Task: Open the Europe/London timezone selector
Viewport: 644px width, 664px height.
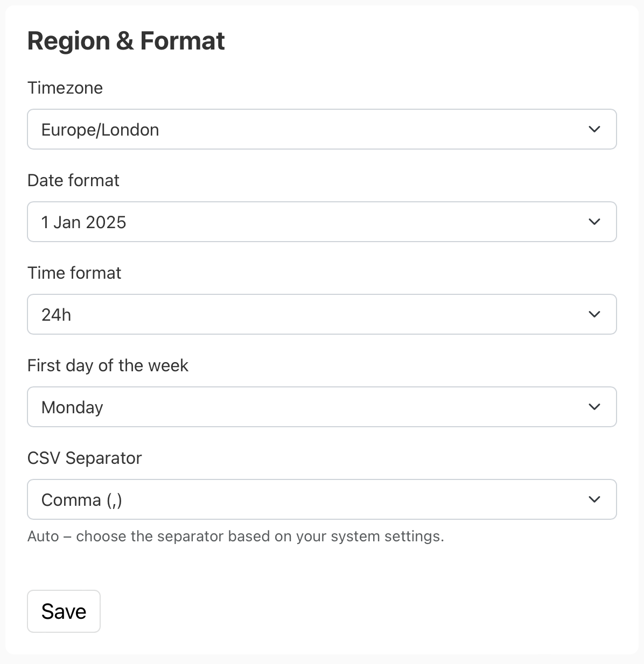Action: pyautogui.click(x=322, y=129)
